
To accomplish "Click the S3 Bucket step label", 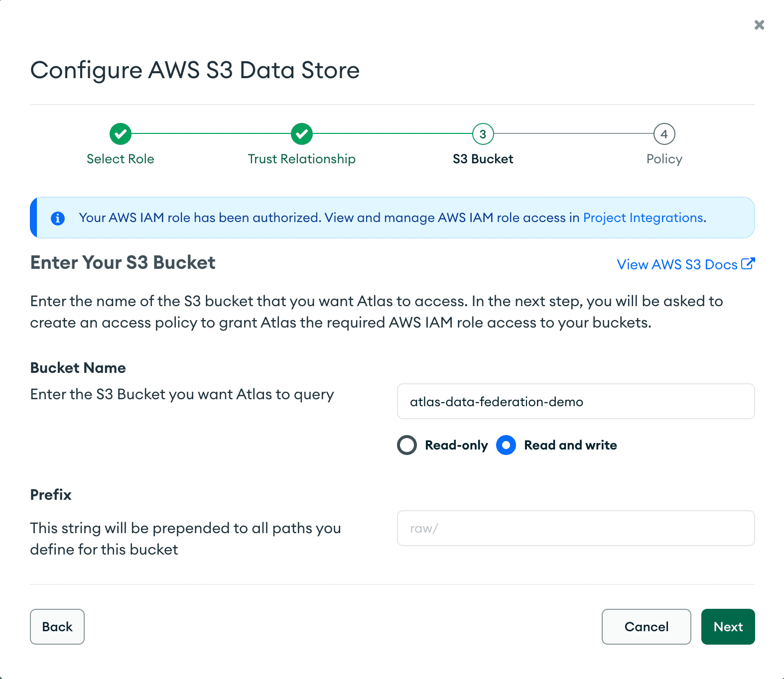I will click(x=483, y=159).
